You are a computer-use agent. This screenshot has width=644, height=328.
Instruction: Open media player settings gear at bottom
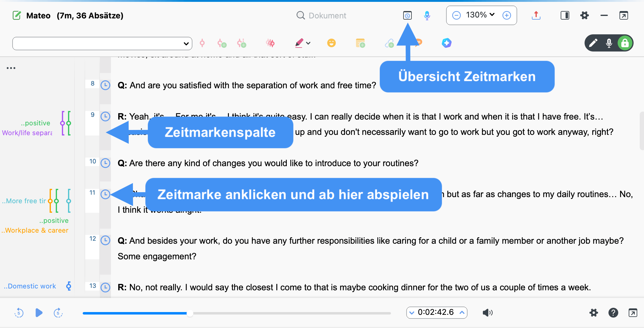[594, 313]
